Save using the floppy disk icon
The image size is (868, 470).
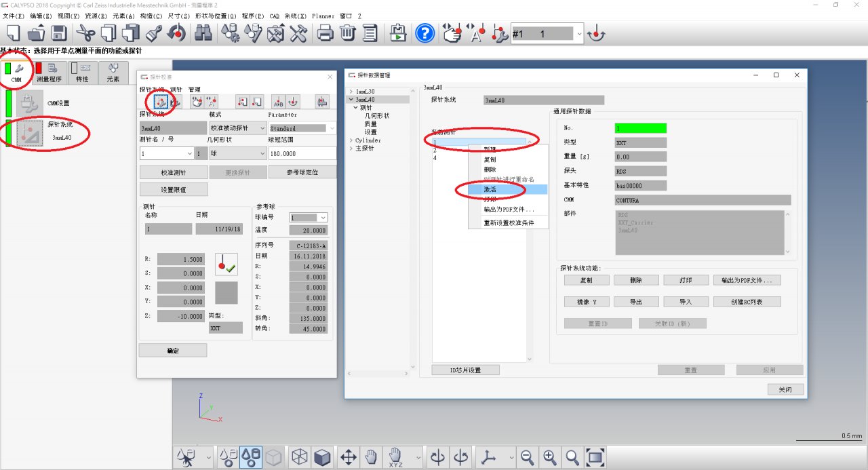point(58,33)
